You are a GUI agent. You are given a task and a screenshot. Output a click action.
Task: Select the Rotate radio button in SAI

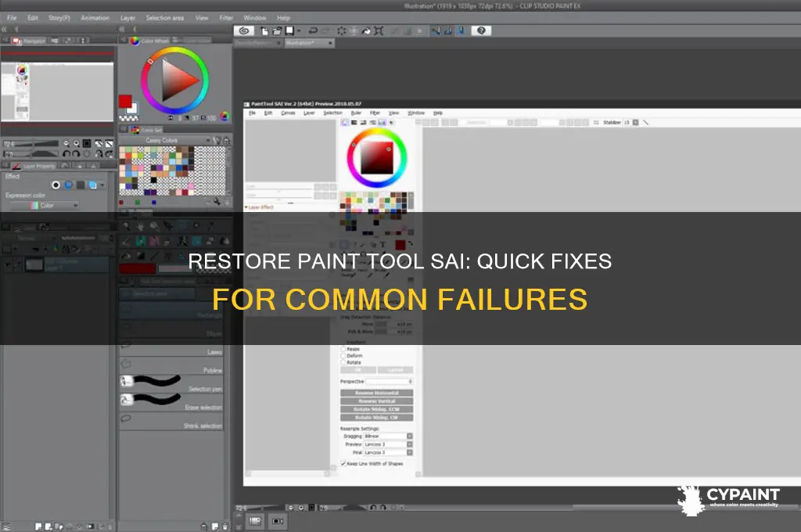click(343, 362)
